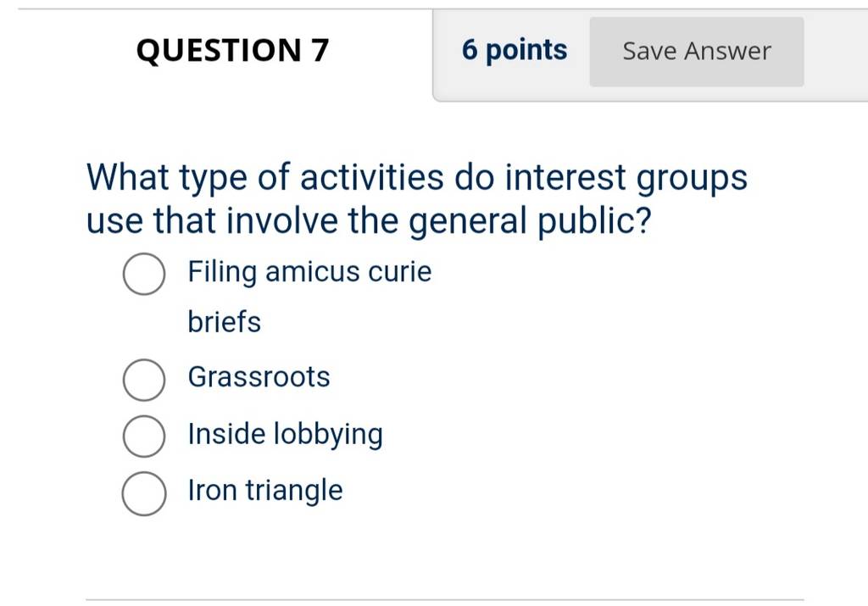Click the question line ending general public?
The image size is (868, 606).
[369, 221]
